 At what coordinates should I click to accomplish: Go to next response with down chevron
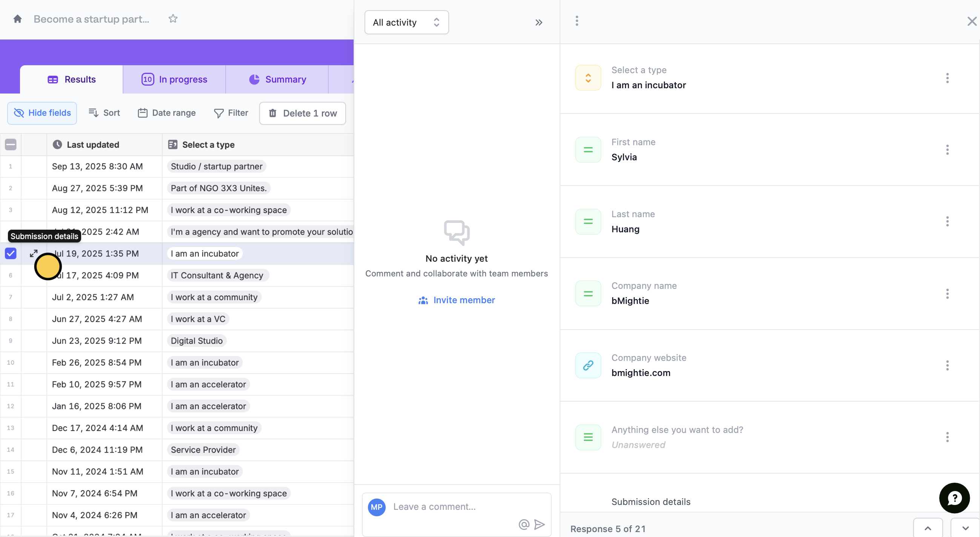(965, 528)
